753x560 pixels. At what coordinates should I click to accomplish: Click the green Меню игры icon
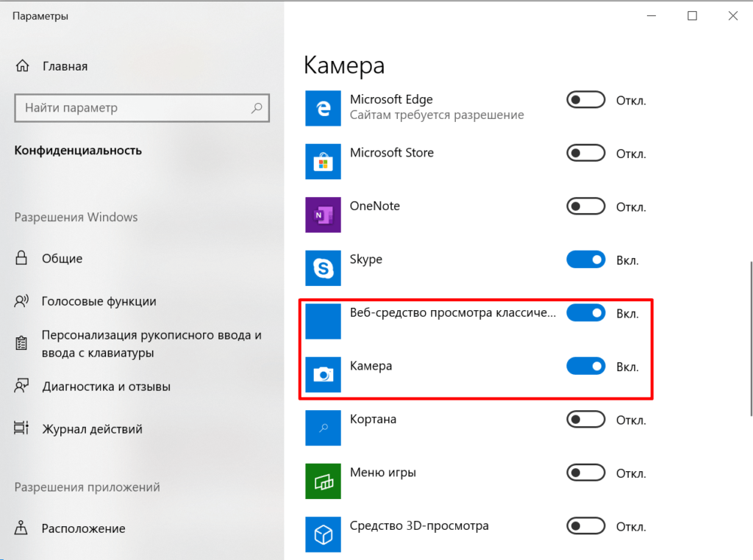[324, 481]
